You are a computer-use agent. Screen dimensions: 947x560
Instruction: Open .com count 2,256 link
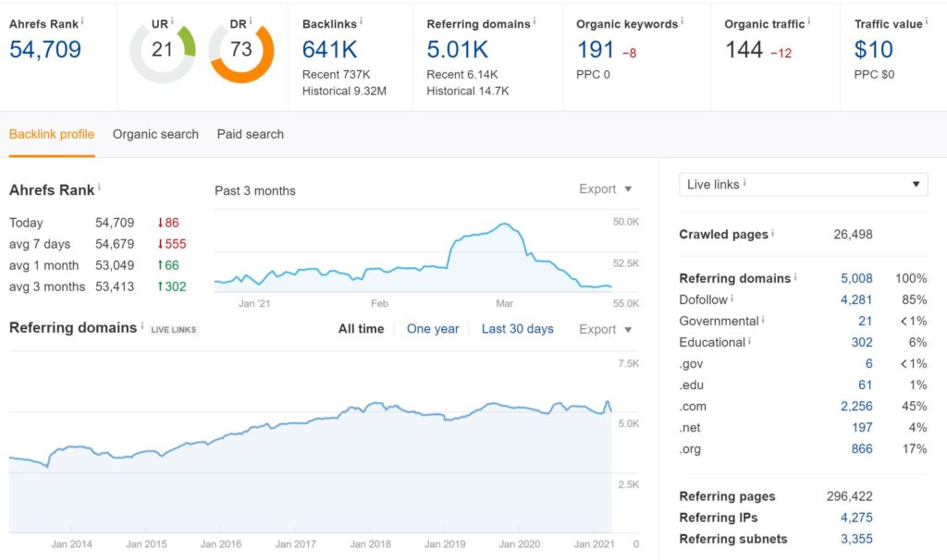click(x=856, y=406)
